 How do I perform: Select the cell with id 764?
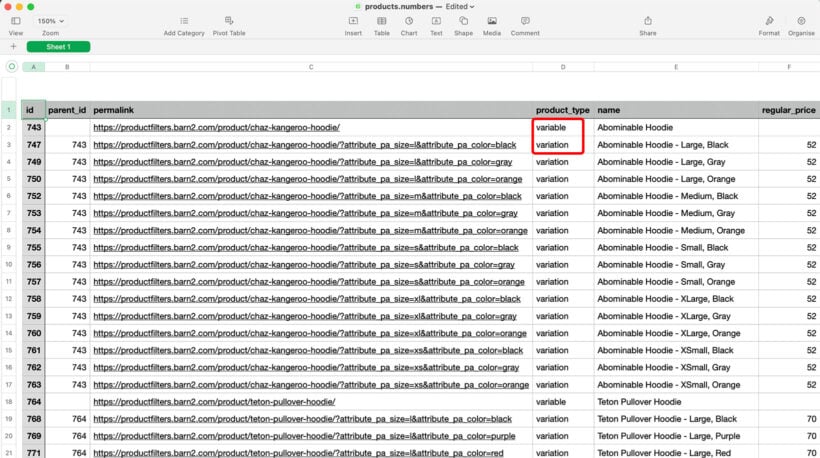point(33,402)
